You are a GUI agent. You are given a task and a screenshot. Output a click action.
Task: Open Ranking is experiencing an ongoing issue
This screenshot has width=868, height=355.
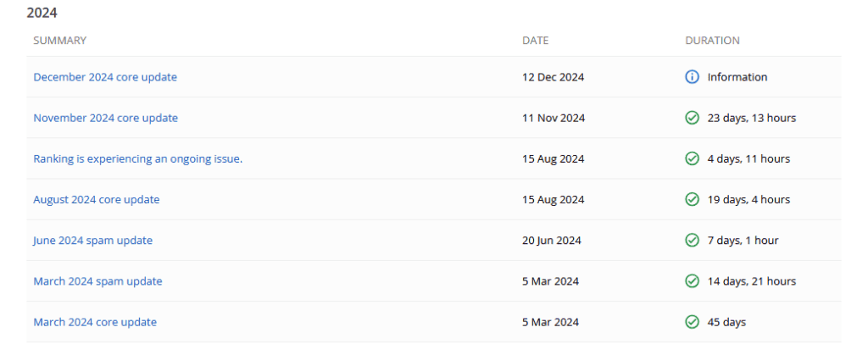tap(138, 158)
